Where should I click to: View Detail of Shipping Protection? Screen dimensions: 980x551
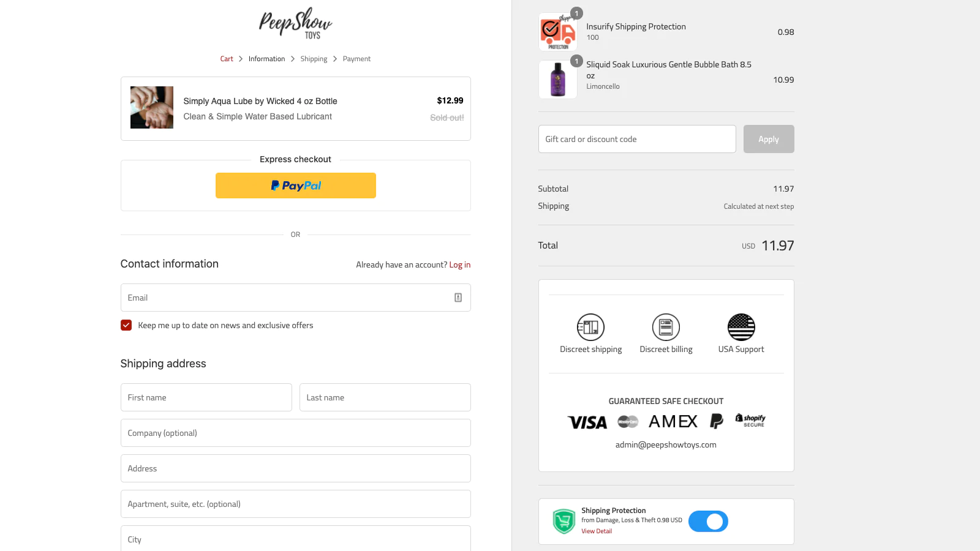597,531
